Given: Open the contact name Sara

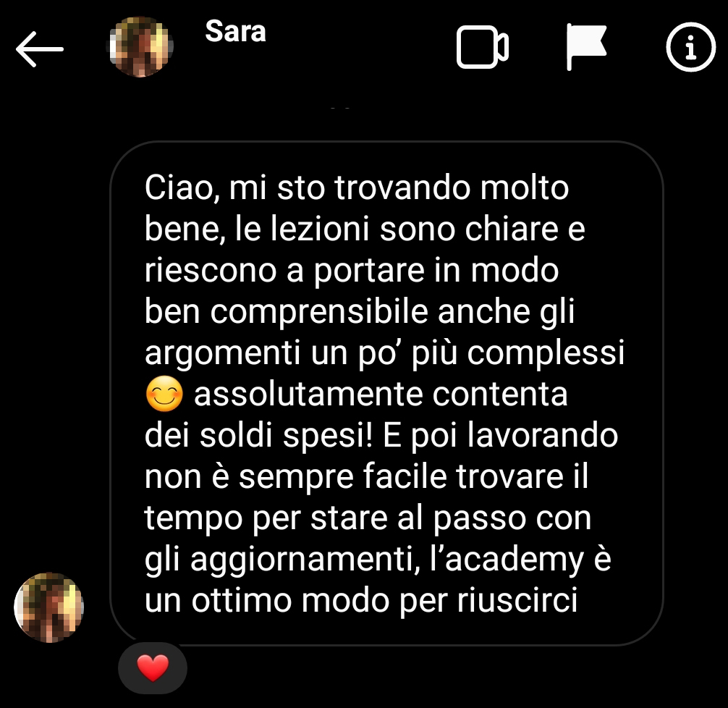Looking at the screenshot, I should click(x=235, y=32).
